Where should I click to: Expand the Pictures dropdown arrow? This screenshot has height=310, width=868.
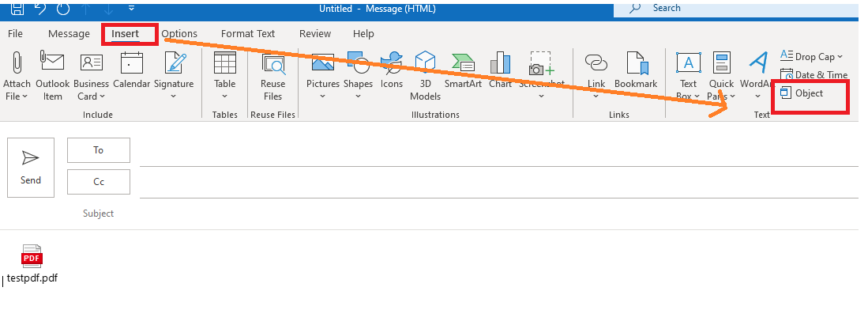pyautogui.click(x=323, y=96)
